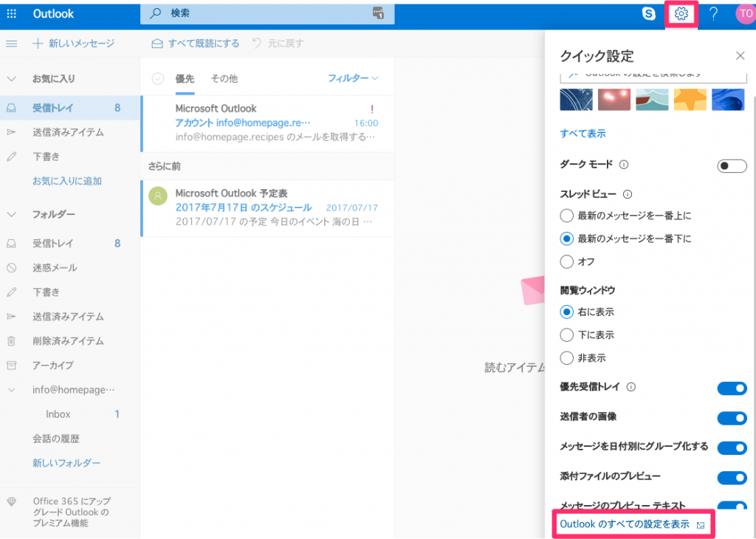The height and width of the screenshot is (539, 756).
Task: Collapse the お気に入り section chevron
Action: 12,78
